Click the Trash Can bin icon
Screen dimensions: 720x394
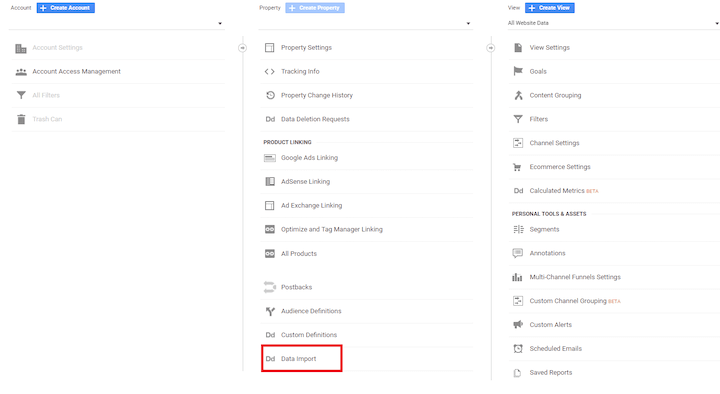pos(21,119)
